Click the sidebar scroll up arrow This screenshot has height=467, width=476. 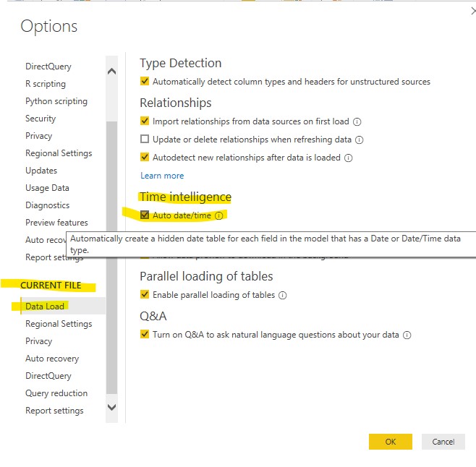(x=111, y=72)
